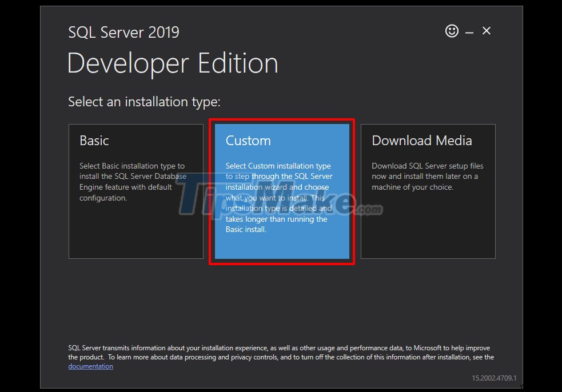This screenshot has height=392, width=562.
Task: Click the Custom tile description text
Action: tap(281, 197)
